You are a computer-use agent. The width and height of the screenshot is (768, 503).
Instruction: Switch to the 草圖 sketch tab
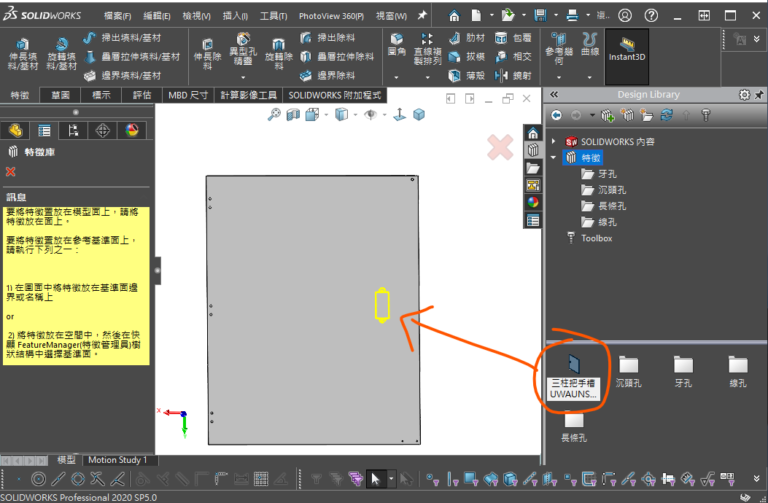tap(60, 95)
